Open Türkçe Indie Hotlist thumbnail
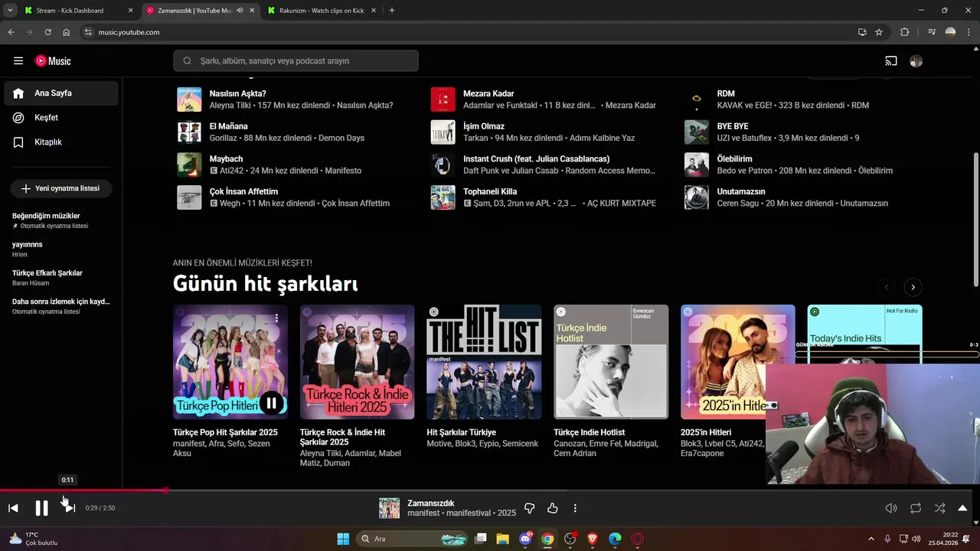980x551 pixels. 611,362
